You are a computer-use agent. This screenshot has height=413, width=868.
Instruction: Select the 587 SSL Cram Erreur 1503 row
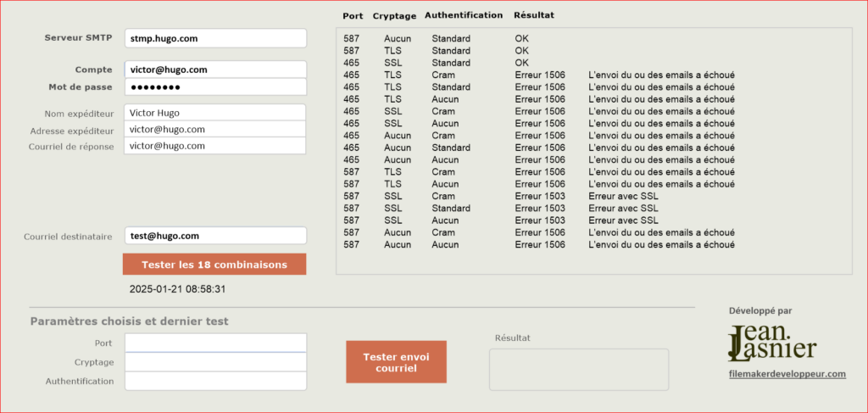(x=501, y=196)
